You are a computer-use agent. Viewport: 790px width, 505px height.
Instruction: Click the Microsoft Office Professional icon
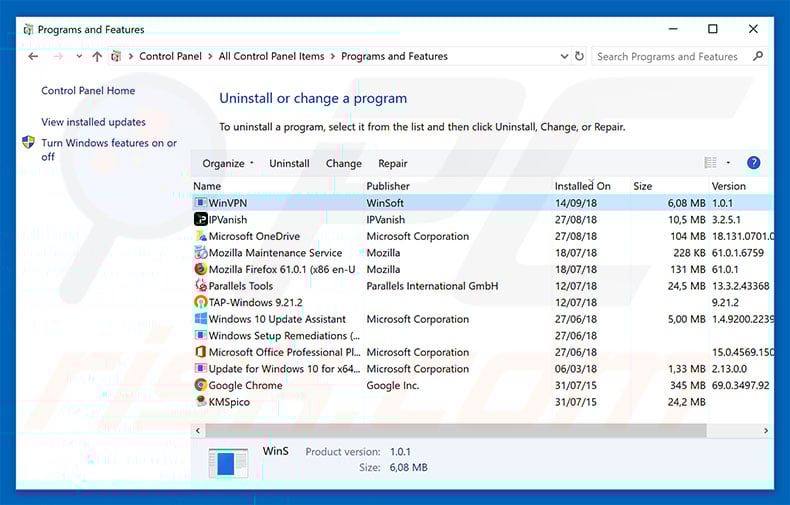click(x=201, y=352)
